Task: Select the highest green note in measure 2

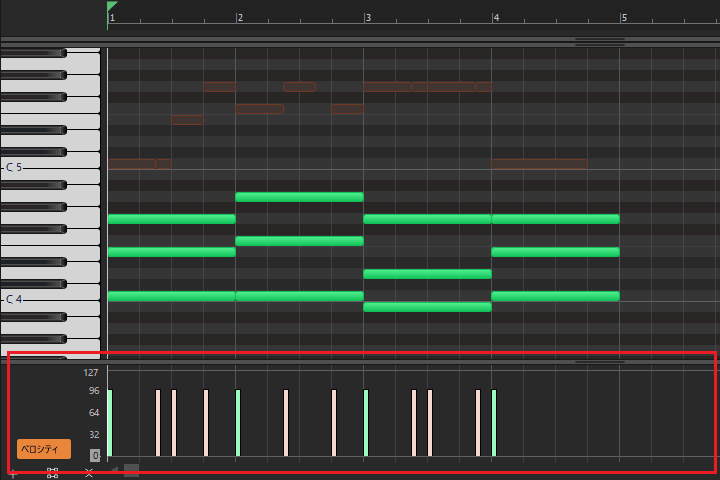Action: (299, 197)
